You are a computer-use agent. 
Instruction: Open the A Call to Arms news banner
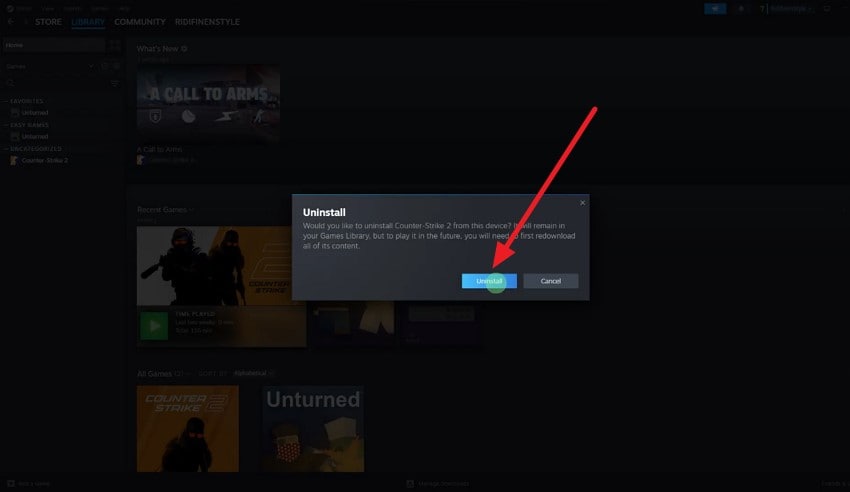(208, 103)
